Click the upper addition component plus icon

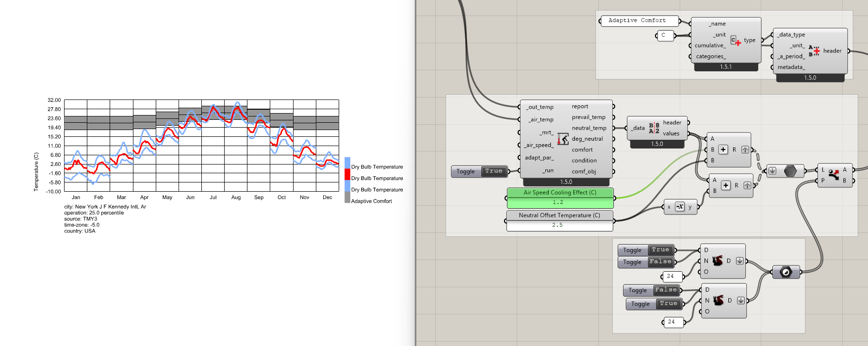(723, 149)
